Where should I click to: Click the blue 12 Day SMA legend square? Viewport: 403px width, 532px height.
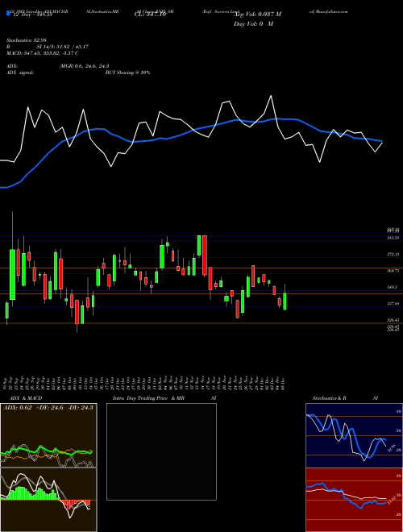[x=8, y=13]
